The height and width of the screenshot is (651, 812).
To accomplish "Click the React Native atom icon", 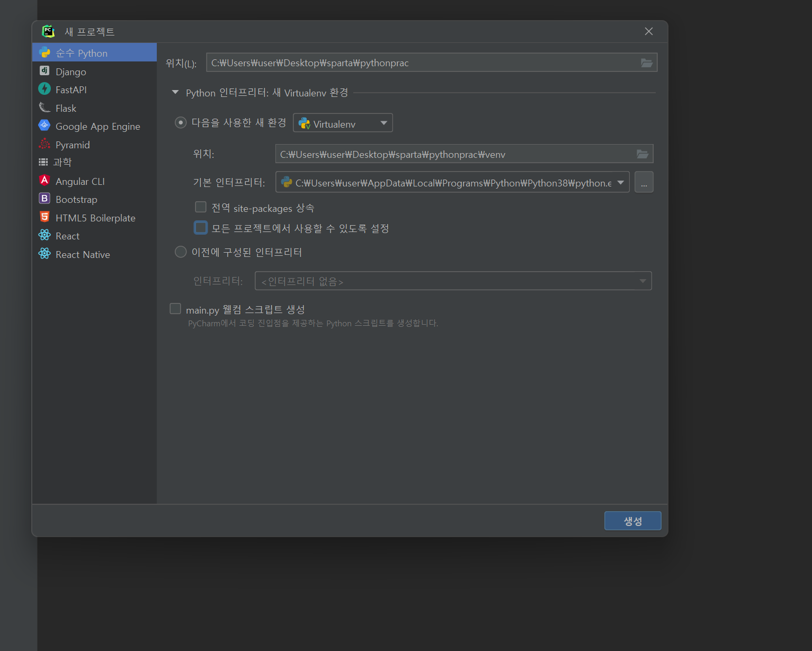I will [x=44, y=254].
